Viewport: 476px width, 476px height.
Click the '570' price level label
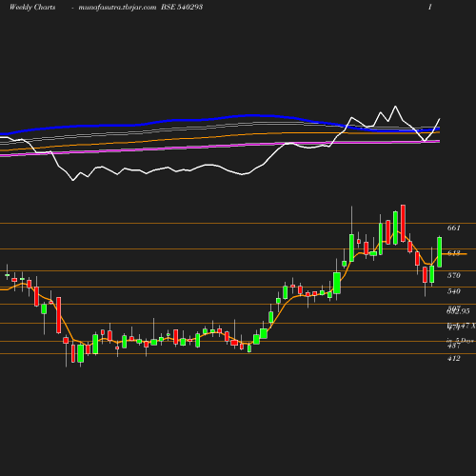453,275
